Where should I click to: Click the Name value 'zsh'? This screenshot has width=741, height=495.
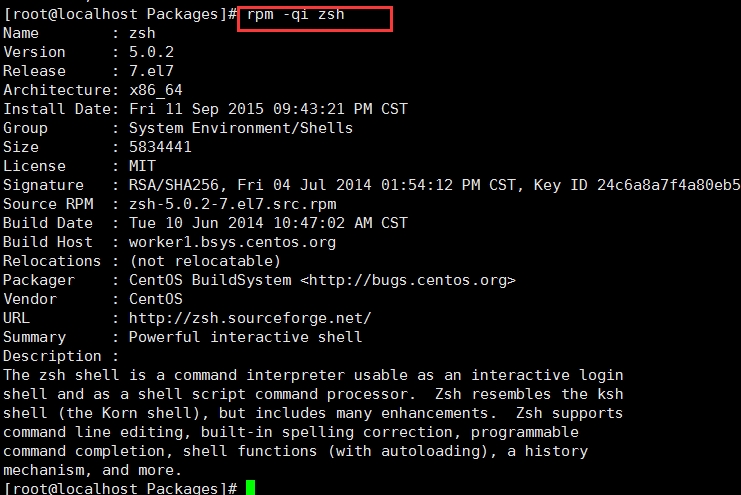pos(142,33)
